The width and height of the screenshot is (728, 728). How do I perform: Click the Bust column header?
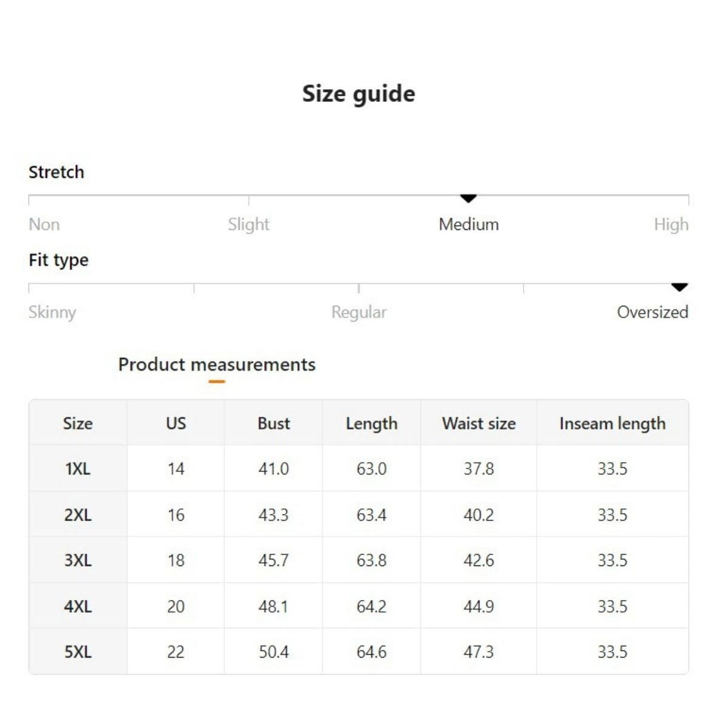274,423
